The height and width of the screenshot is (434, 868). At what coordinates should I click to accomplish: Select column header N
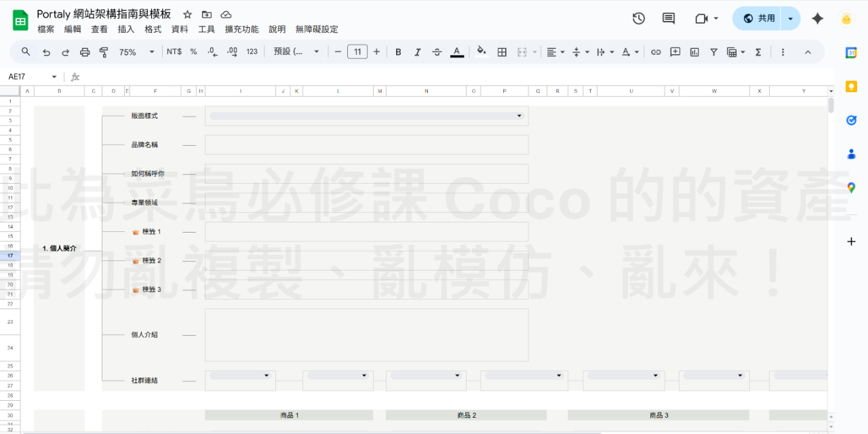426,91
